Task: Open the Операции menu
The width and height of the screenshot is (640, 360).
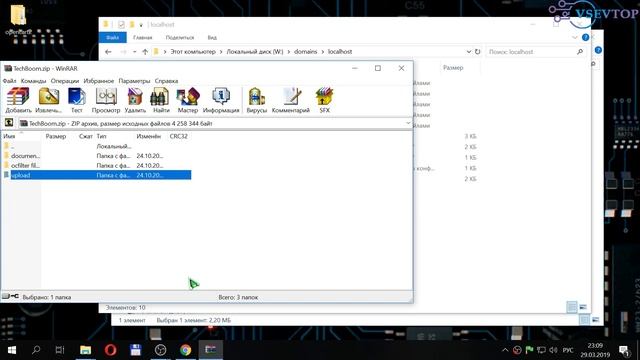Action: pos(65,81)
